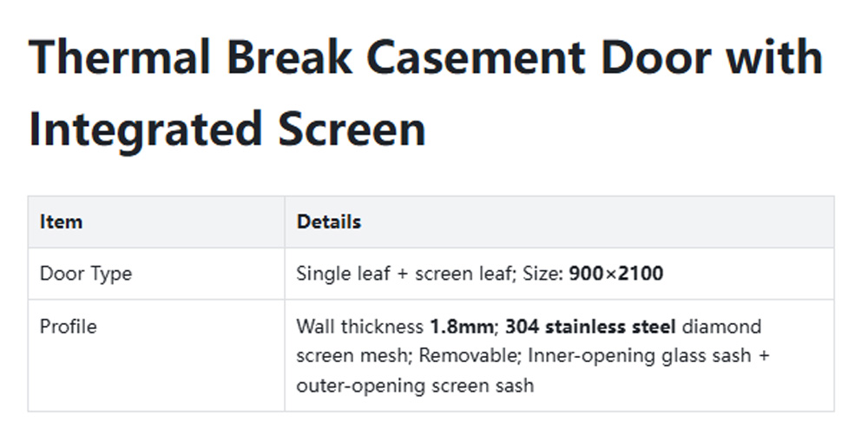Click the word "diamond" in Profile details
868x443 pixels.
pyautogui.click(x=721, y=327)
